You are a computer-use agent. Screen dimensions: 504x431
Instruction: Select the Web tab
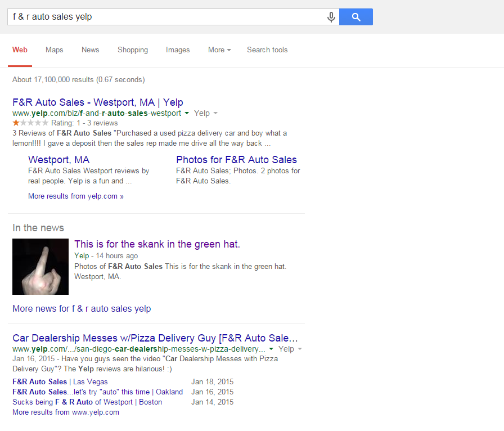20,50
